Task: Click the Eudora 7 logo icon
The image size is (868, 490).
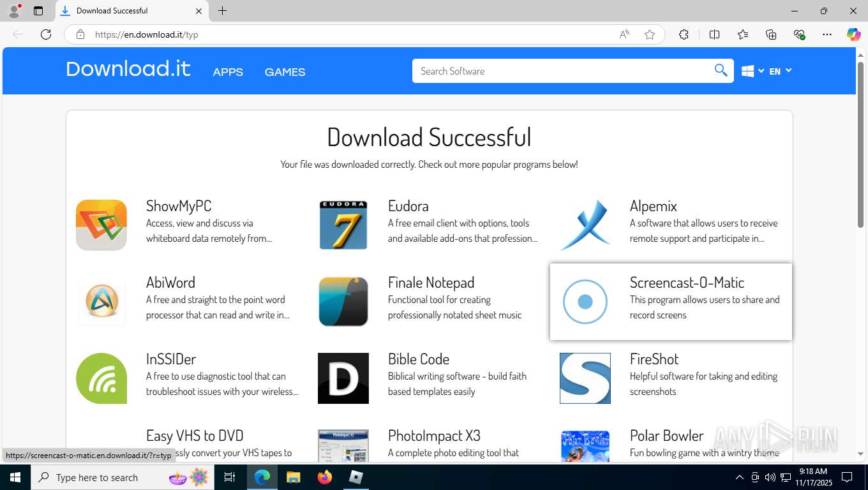Action: pos(343,225)
